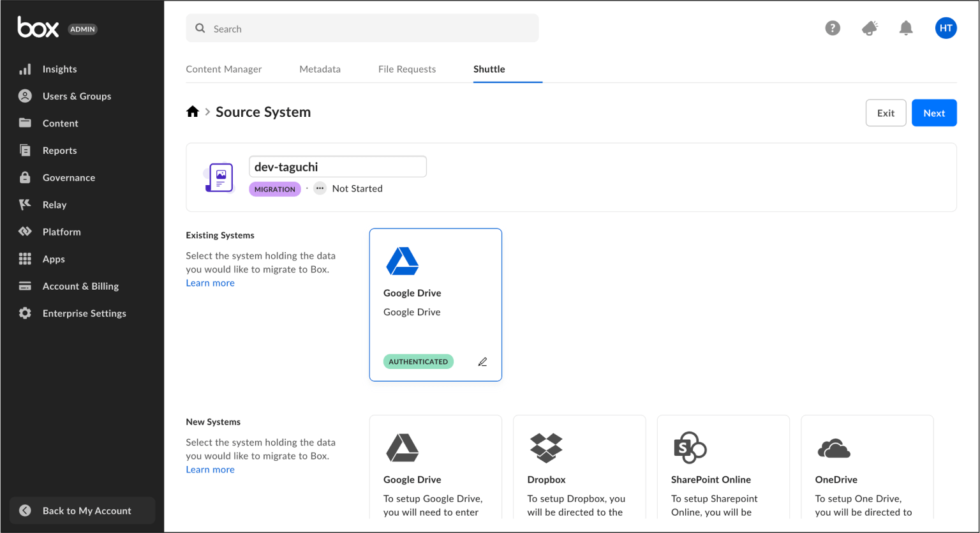The height and width of the screenshot is (533, 980).
Task: Edit the authenticated Google Drive connection pencil
Action: [x=483, y=361]
